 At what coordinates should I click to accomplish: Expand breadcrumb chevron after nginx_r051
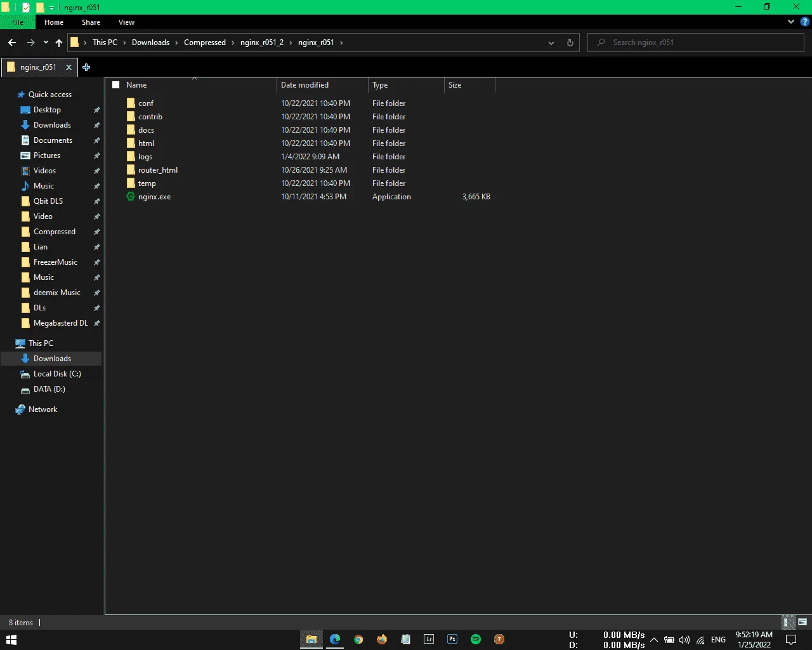pyautogui.click(x=341, y=43)
